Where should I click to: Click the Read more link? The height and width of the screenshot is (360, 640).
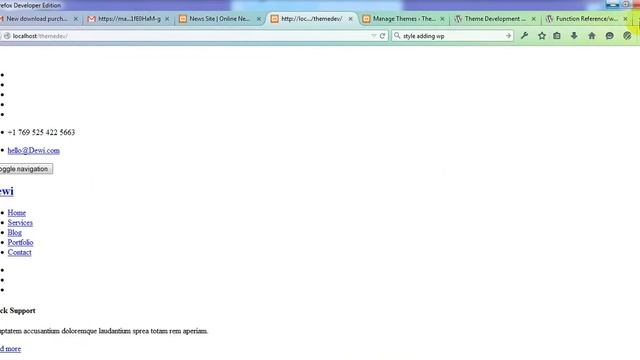tap(10, 349)
